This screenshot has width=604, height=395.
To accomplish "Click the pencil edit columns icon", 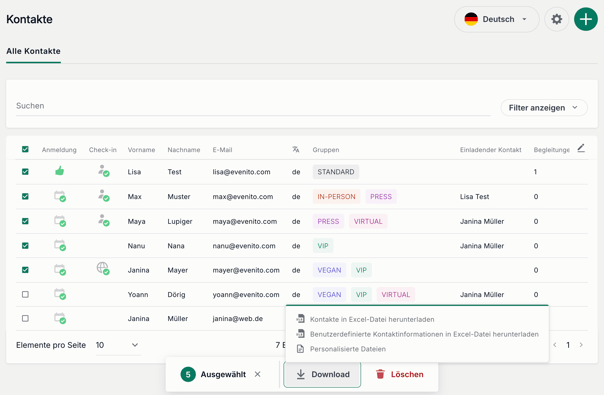I will pos(581,148).
